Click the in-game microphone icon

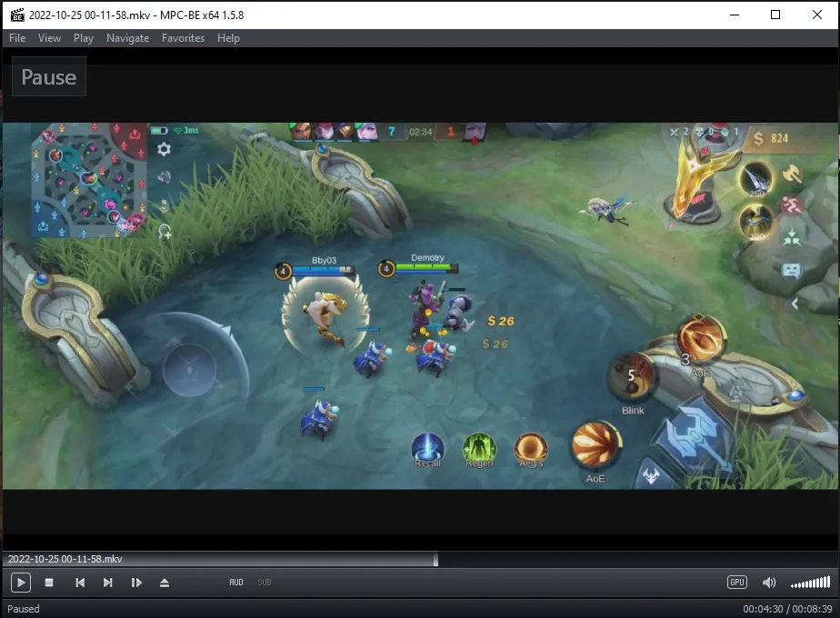coord(165,205)
